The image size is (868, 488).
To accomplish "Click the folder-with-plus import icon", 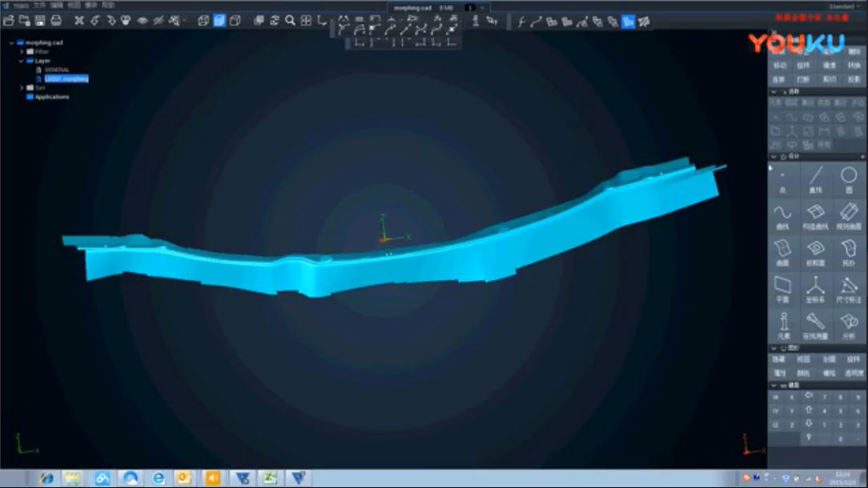I will 24,21.
